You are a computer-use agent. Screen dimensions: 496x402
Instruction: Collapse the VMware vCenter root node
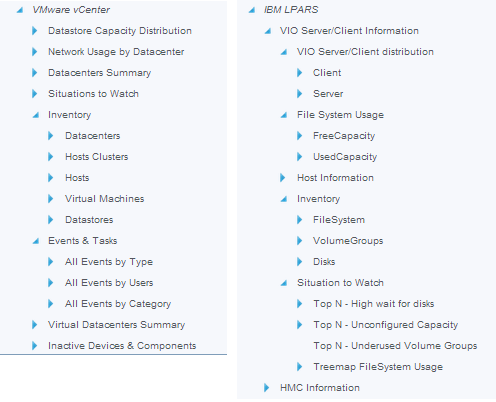20,10
